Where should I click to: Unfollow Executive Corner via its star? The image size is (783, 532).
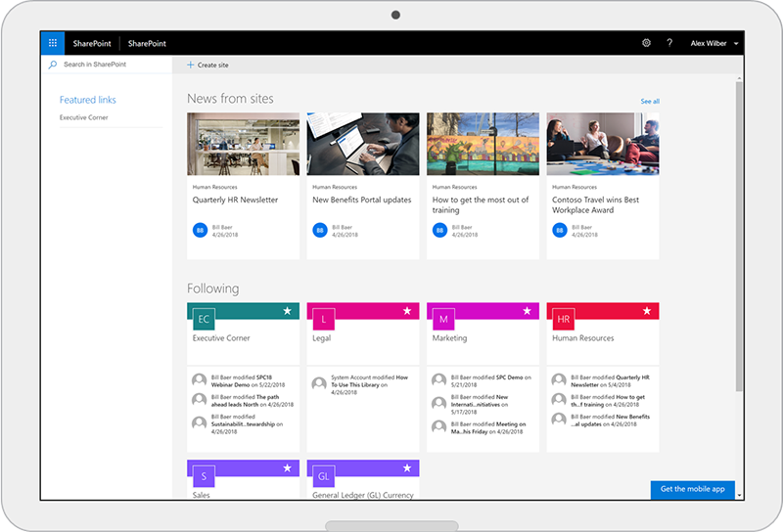point(287,311)
